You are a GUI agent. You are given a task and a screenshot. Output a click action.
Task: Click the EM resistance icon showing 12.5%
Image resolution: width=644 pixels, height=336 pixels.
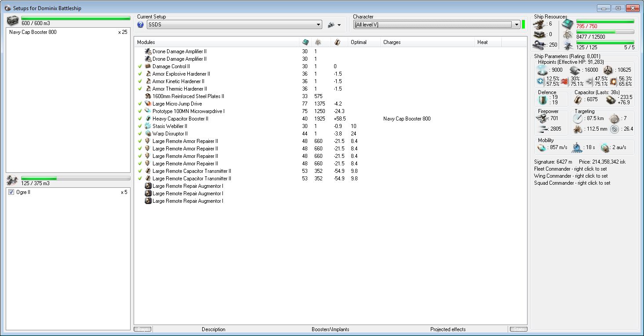tap(541, 81)
